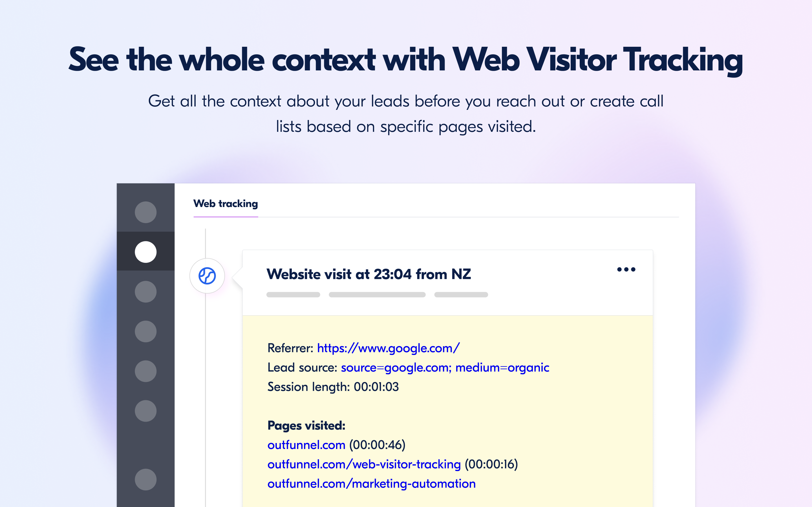Click the "Session length: 00:01:03" text
Viewport: 812px width, 507px height.
[333, 387]
